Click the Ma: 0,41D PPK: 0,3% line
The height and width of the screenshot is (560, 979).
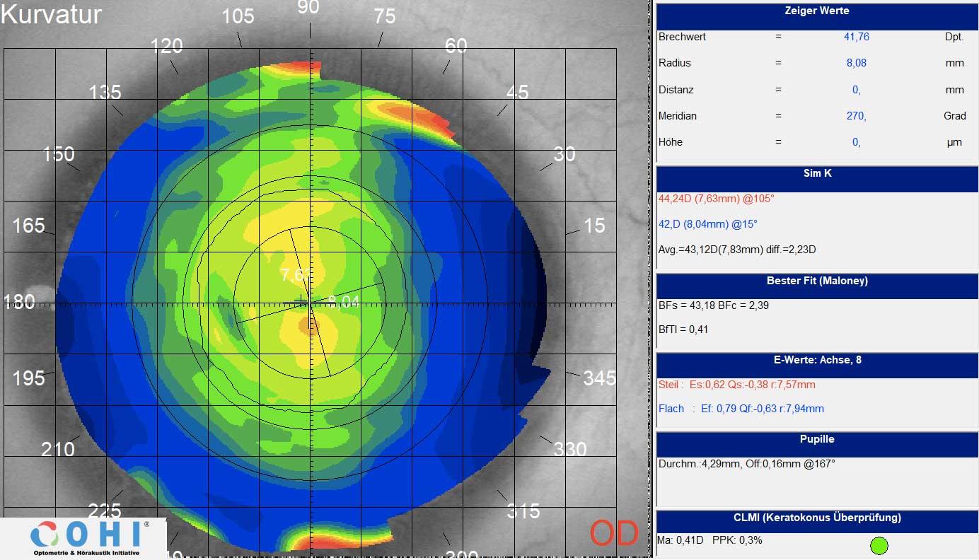(x=710, y=540)
